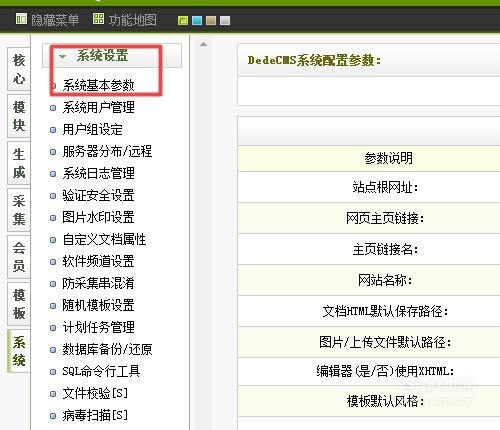500x430 pixels.
Task: Select the 编辑器(是/否)使用XHTML label
Action: [385, 371]
